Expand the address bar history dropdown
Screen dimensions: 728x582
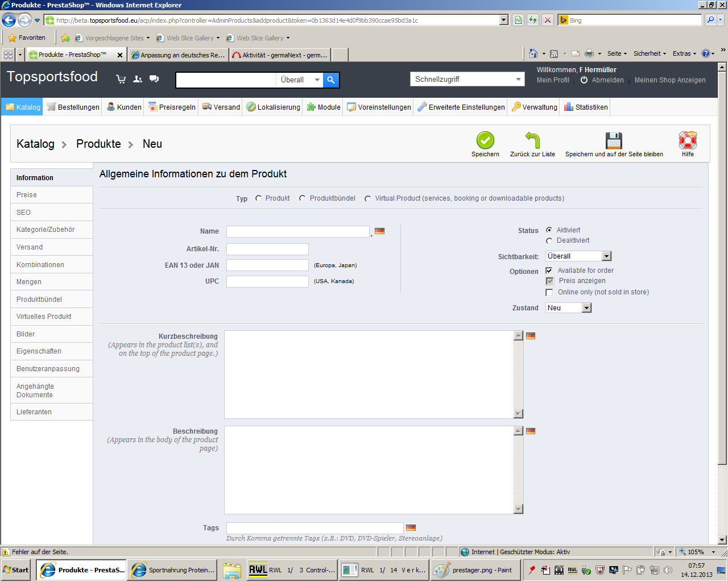[x=503, y=20]
